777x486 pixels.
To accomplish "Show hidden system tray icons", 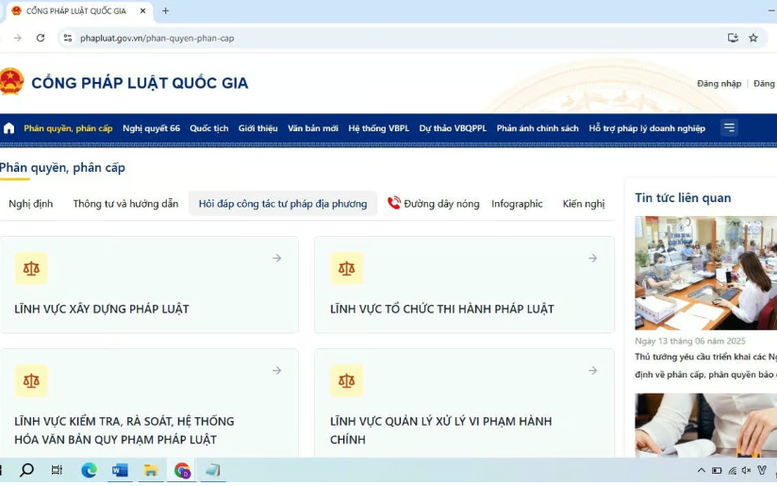I will click(701, 470).
